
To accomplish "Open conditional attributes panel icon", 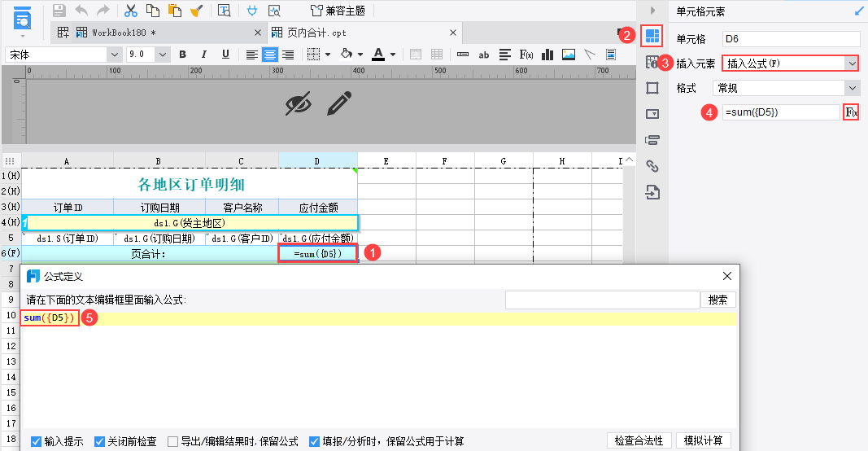I will (x=652, y=140).
